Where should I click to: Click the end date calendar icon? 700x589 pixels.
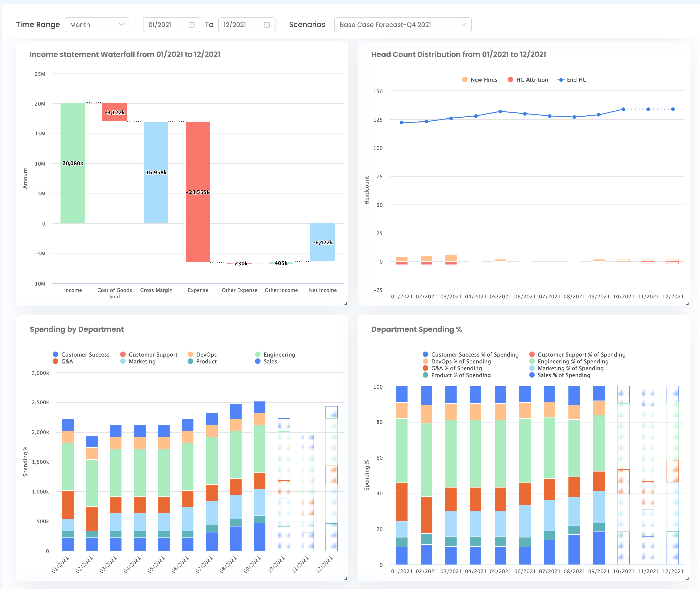pyautogui.click(x=267, y=25)
